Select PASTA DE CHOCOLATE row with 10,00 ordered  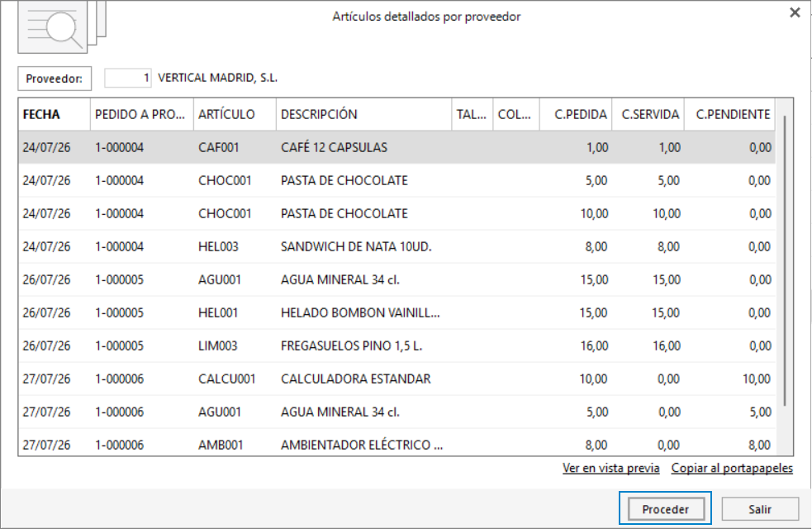[397, 214]
